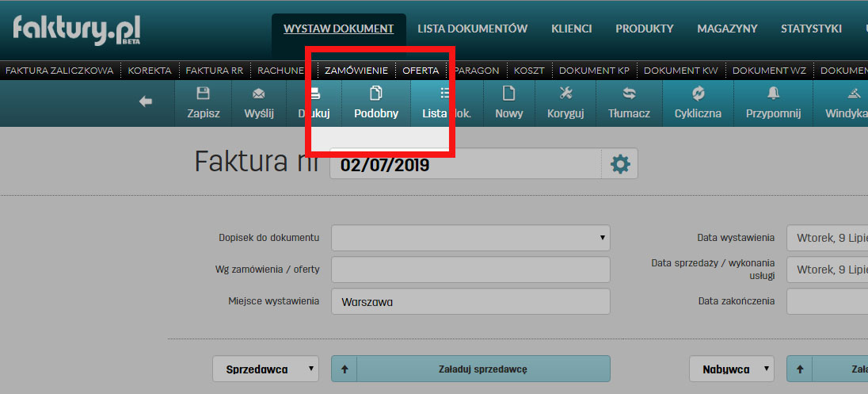Open Wystaw dokument menu
Screen dimensions: 868x394
tap(339, 29)
